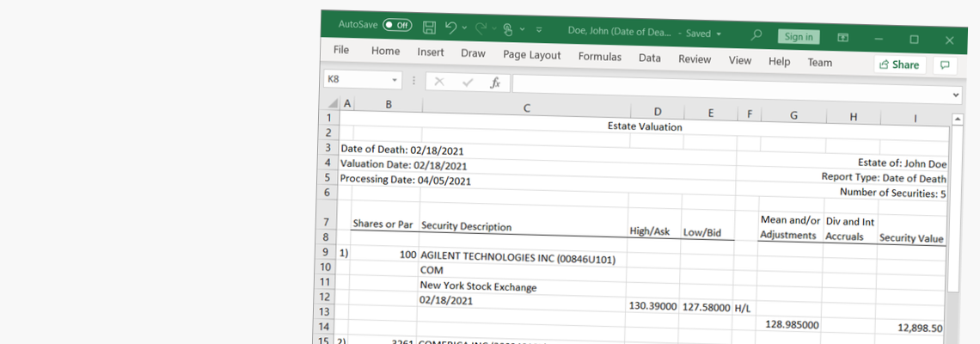This screenshot has width=980, height=344.
Task: Maximize the Excel window
Action: (915, 40)
